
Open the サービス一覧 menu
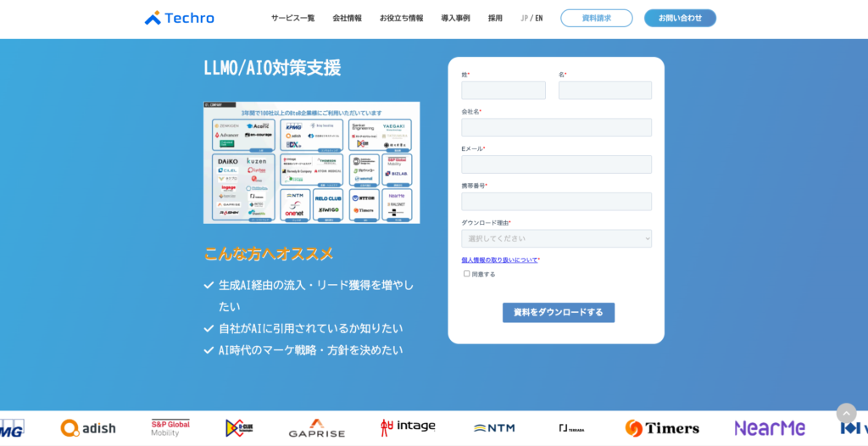point(292,18)
